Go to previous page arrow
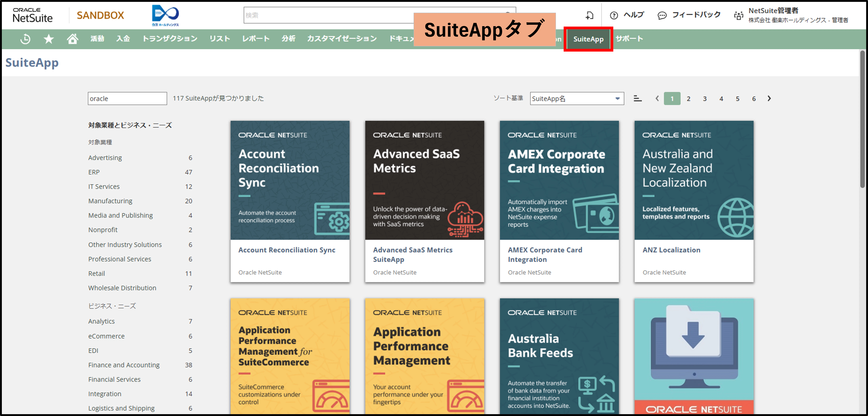 657,99
